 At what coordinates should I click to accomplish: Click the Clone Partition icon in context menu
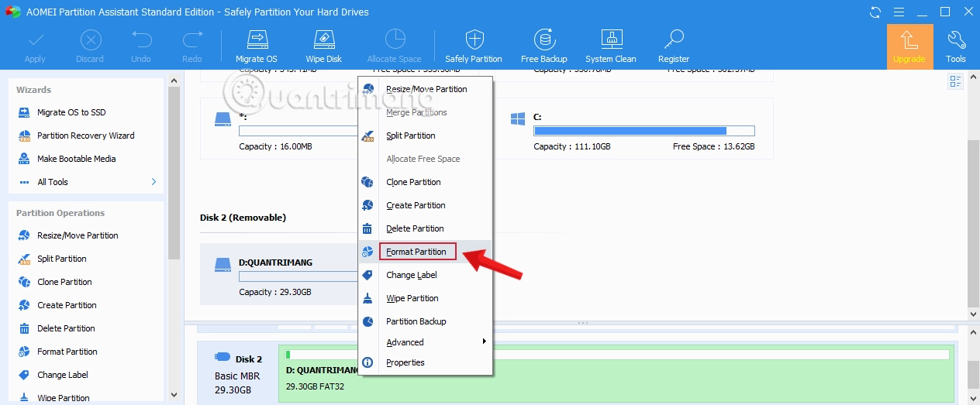click(368, 182)
